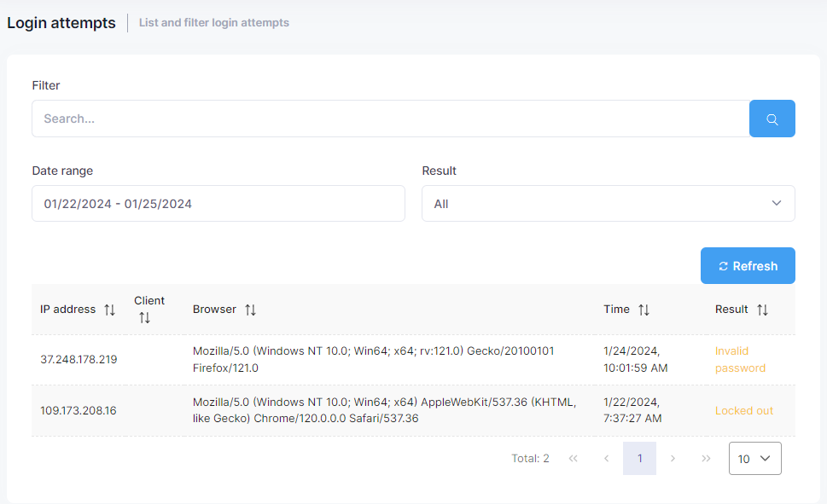Click IP address 37.248.178.219
This screenshot has width=827, height=504.
79,360
